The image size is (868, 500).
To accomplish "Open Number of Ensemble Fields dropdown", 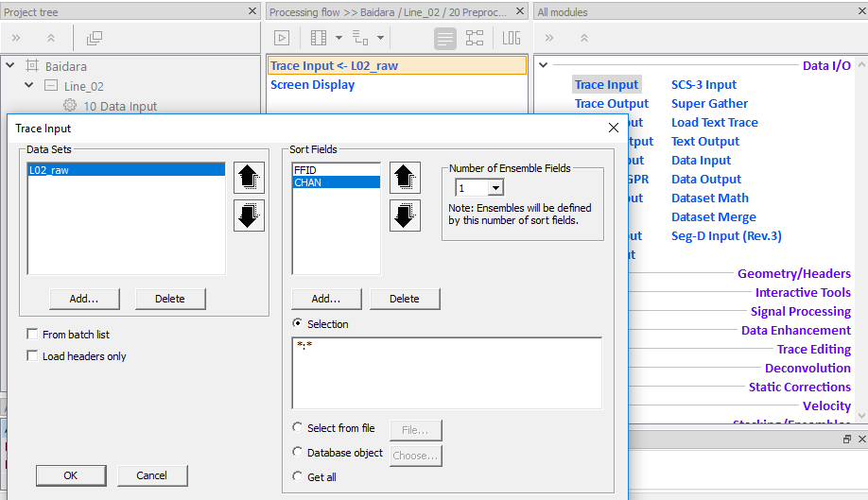I will [496, 188].
